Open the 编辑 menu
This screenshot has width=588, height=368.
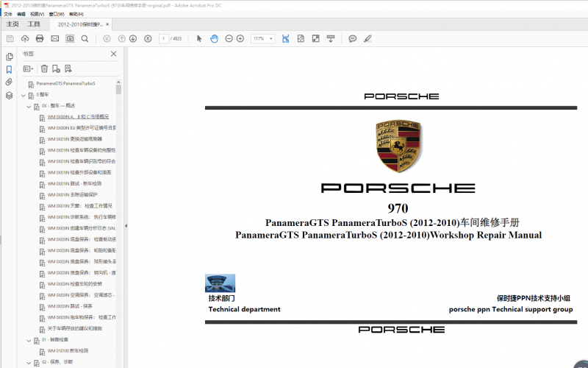tap(21, 14)
